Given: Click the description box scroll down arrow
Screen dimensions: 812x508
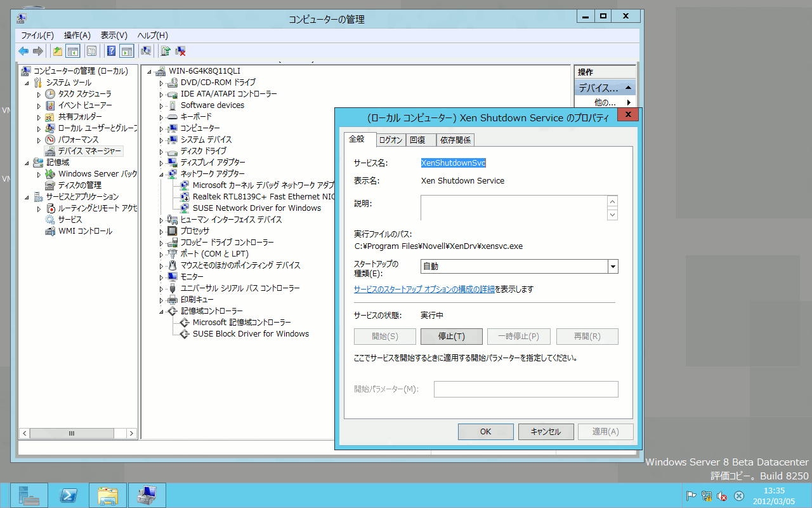Looking at the screenshot, I should (612, 215).
